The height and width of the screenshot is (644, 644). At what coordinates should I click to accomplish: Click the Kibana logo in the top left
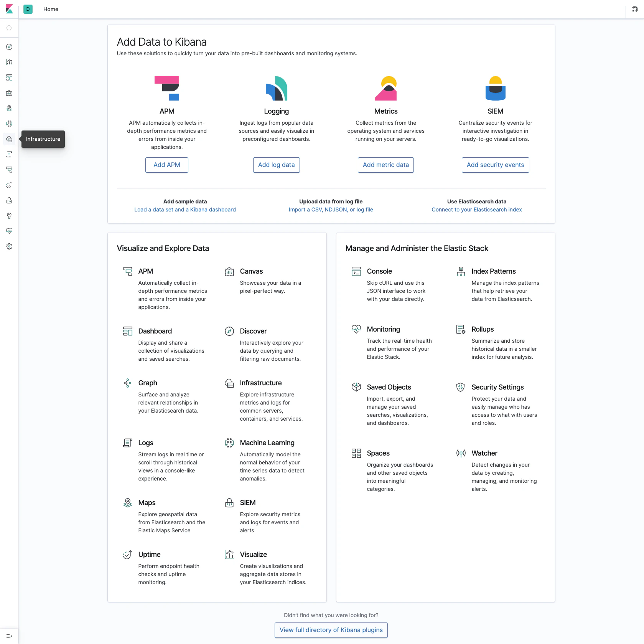pos(9,9)
